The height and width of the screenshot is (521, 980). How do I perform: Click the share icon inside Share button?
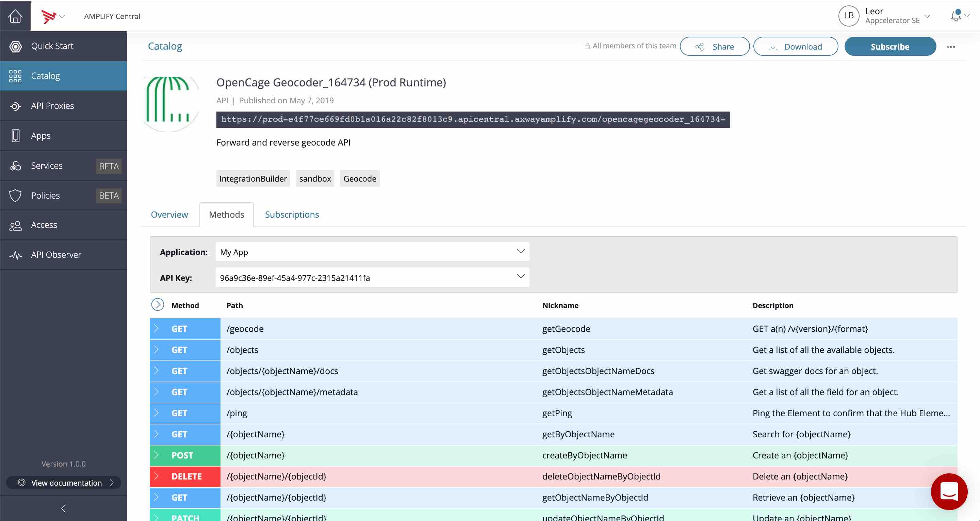tap(699, 47)
